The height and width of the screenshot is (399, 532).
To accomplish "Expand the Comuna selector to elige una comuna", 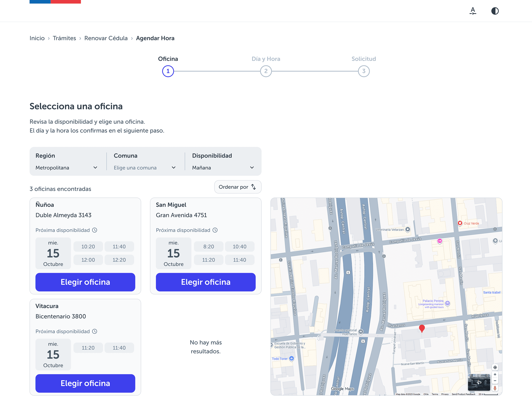I will (144, 168).
